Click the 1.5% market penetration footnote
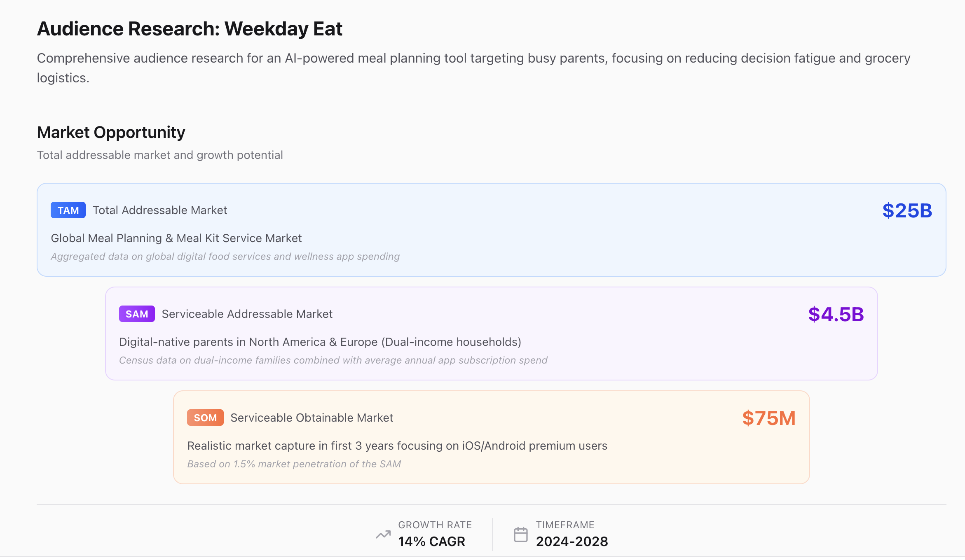Viewport: 965px width, 560px height. tap(294, 464)
